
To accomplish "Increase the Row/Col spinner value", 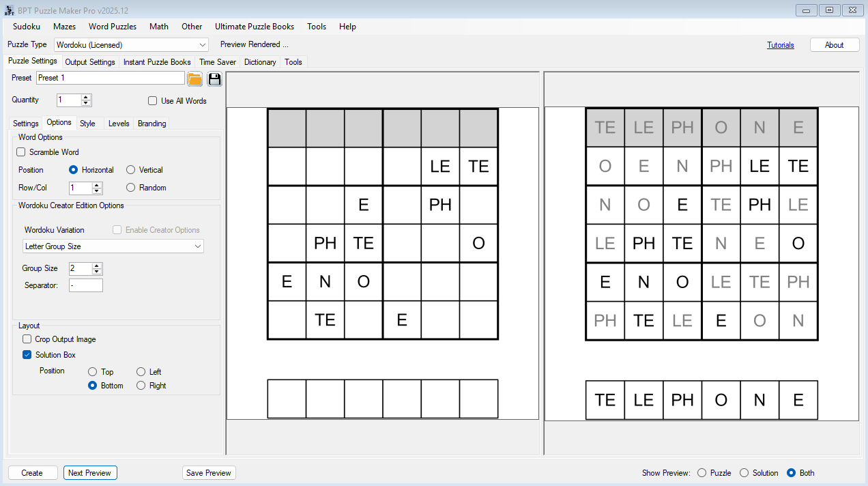I will [97, 185].
